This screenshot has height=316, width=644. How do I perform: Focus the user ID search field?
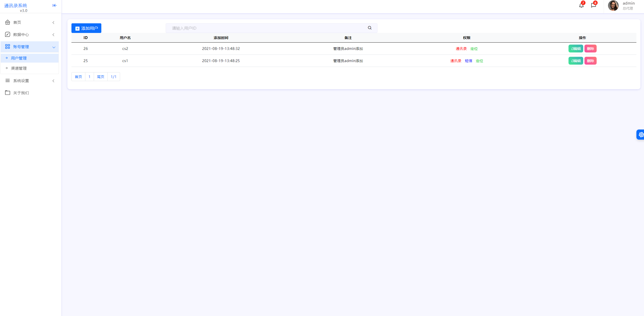tap(266, 28)
